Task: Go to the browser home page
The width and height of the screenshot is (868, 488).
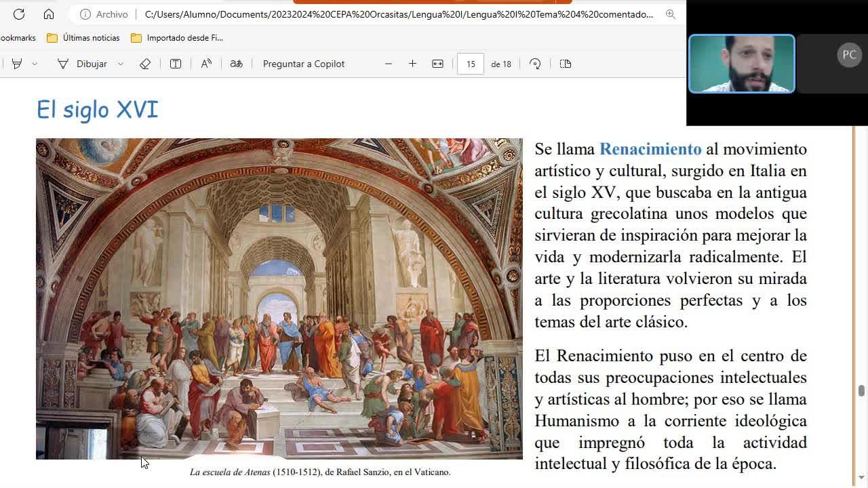Action: 49,14
